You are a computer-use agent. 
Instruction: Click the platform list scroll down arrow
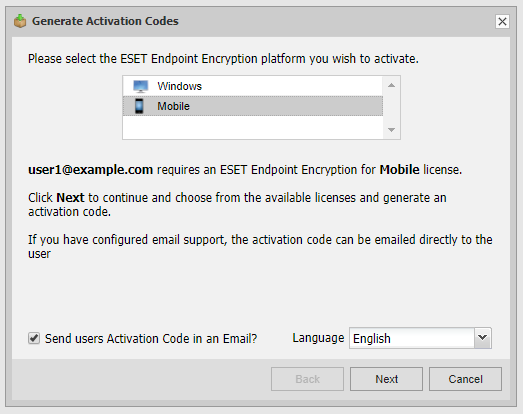pos(392,129)
